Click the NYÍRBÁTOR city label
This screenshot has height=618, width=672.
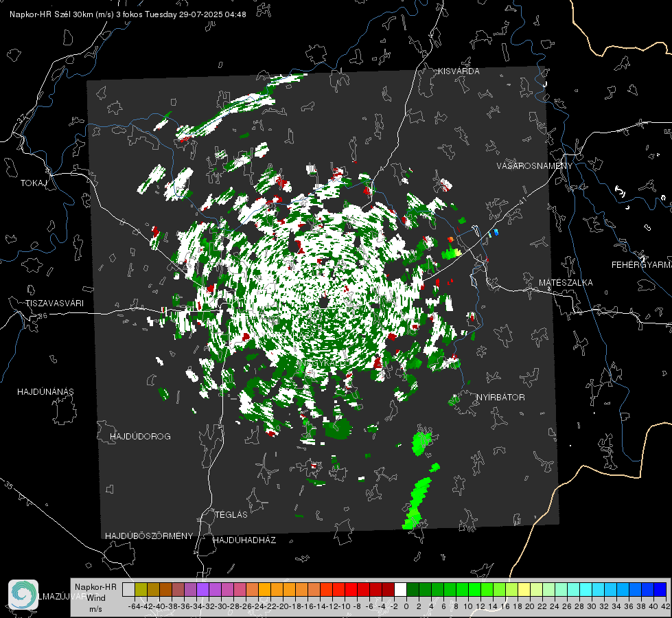pyautogui.click(x=500, y=398)
